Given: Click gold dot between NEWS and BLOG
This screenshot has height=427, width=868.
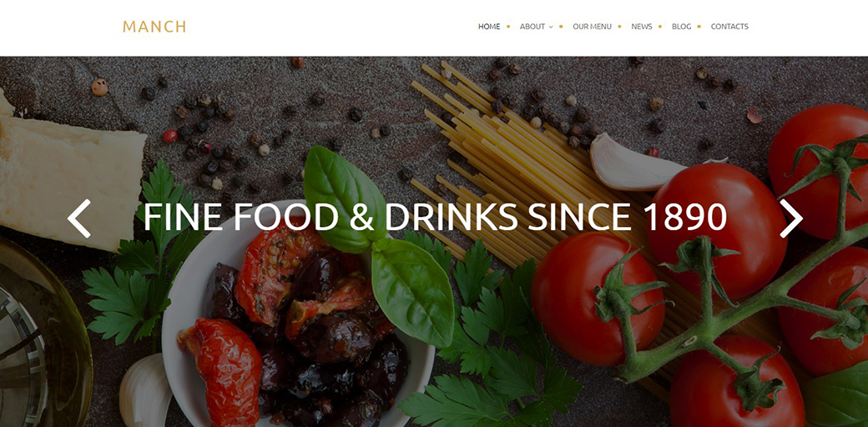Looking at the screenshot, I should coord(660,27).
